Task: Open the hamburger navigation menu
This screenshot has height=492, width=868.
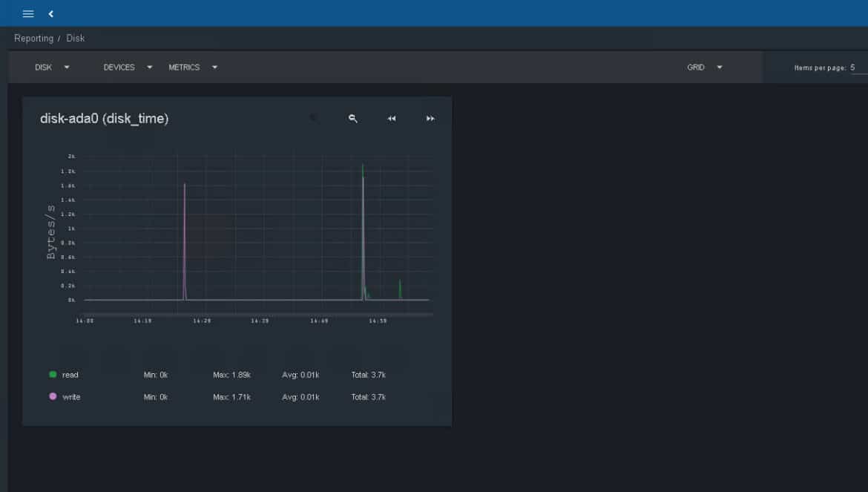Action: tap(28, 14)
